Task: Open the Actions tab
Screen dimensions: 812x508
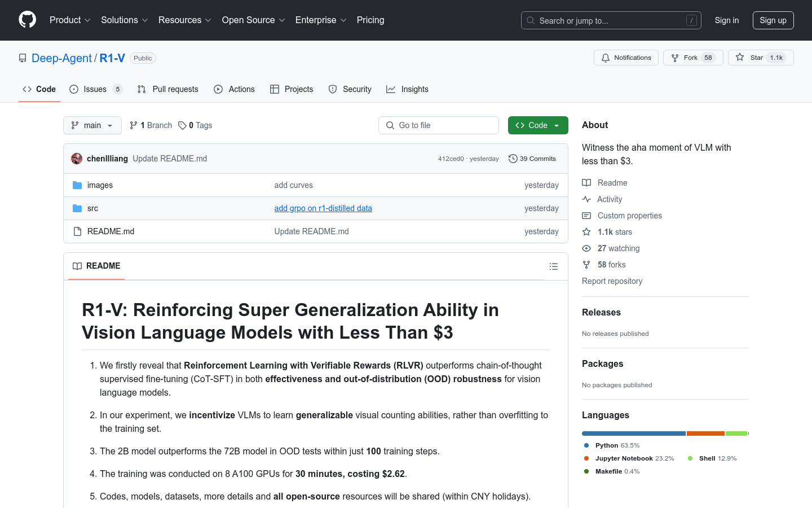Action: 234,89
